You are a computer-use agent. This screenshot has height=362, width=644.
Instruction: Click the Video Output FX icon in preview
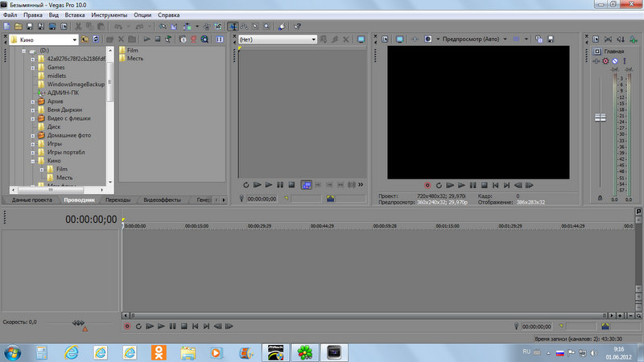coord(415,39)
